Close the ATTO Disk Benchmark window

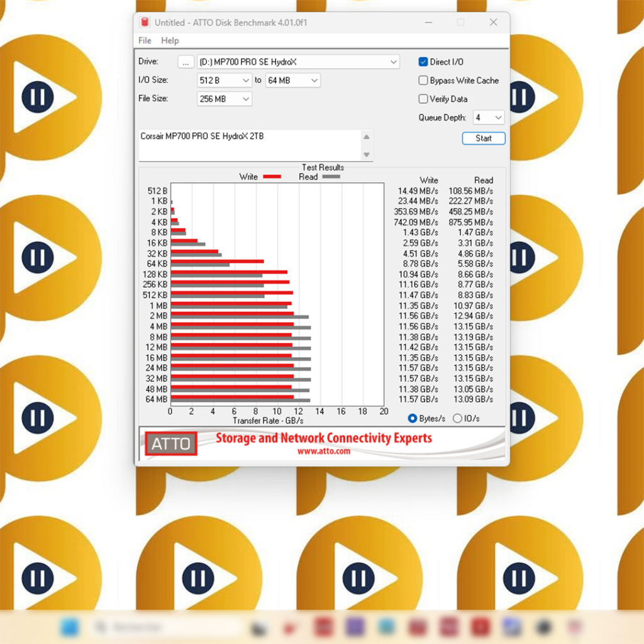click(493, 23)
